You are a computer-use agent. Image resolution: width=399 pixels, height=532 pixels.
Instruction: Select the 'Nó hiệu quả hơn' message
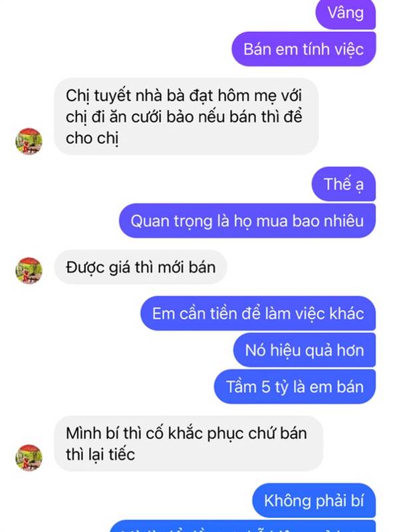coord(305,350)
